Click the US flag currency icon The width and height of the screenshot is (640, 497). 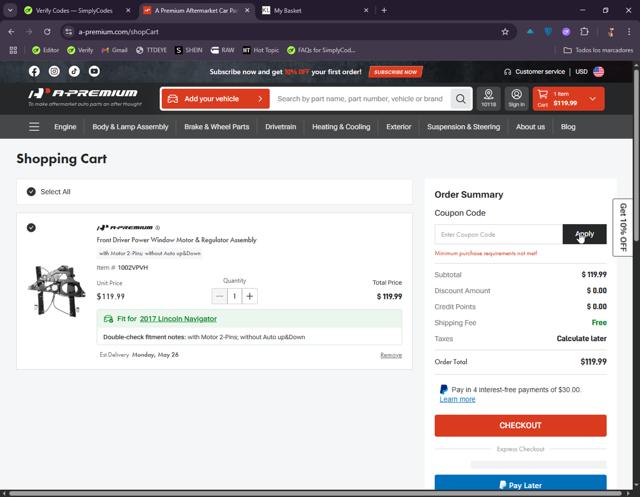(599, 72)
